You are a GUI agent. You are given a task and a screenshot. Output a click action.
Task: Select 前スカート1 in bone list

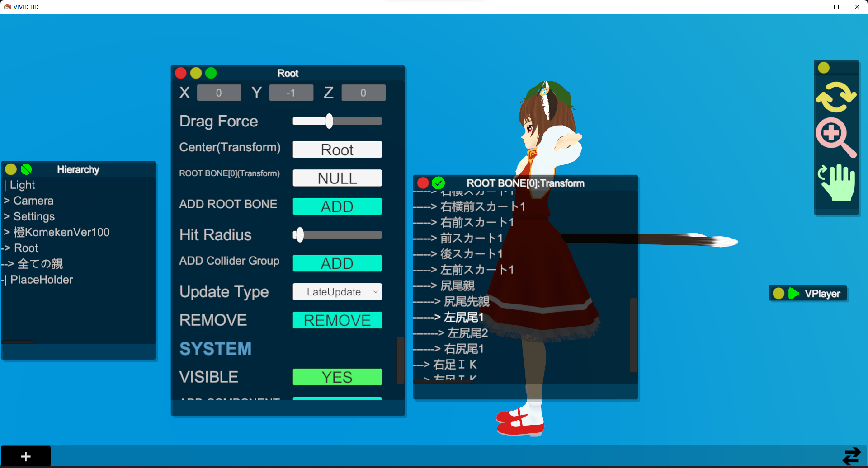pyautogui.click(x=472, y=238)
